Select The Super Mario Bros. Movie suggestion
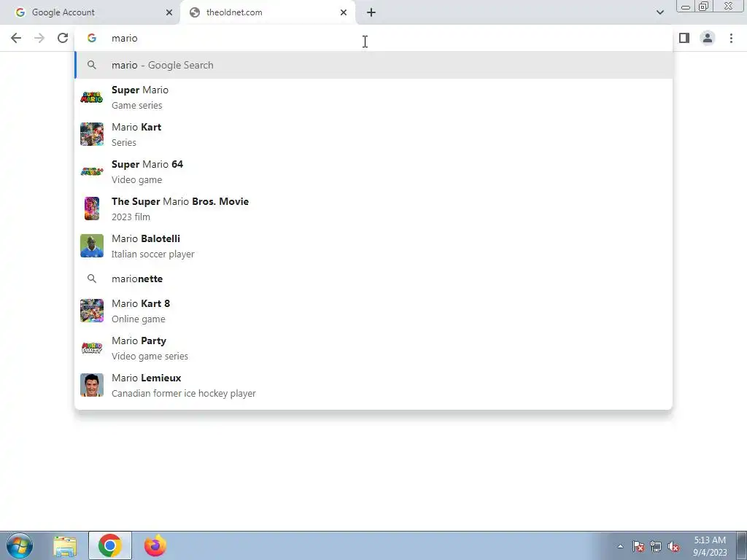The image size is (747, 560). click(373, 209)
